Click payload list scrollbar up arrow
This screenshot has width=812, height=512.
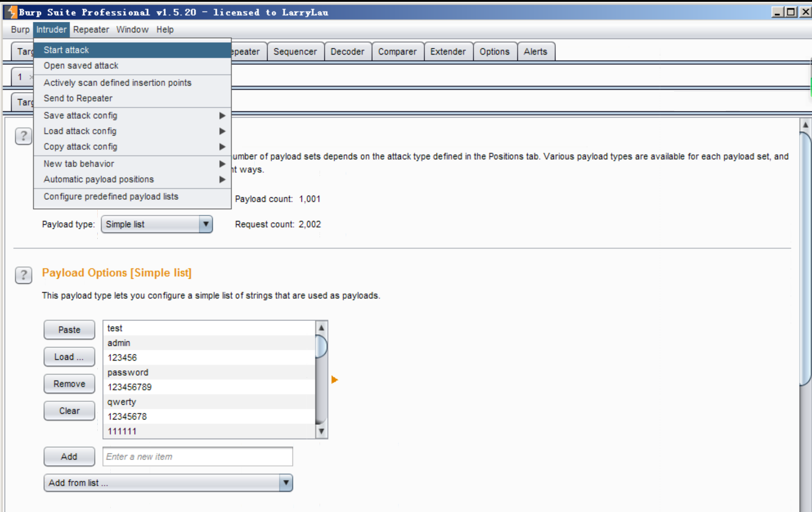(321, 328)
